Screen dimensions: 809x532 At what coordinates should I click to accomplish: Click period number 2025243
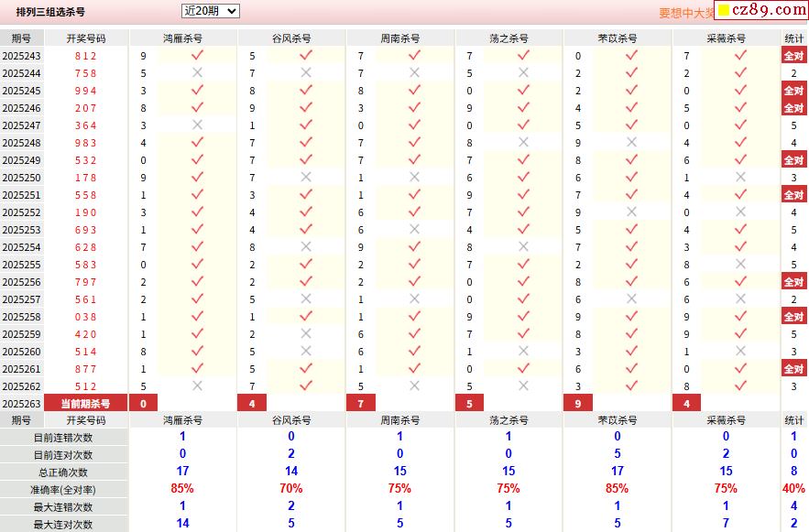coord(22,56)
